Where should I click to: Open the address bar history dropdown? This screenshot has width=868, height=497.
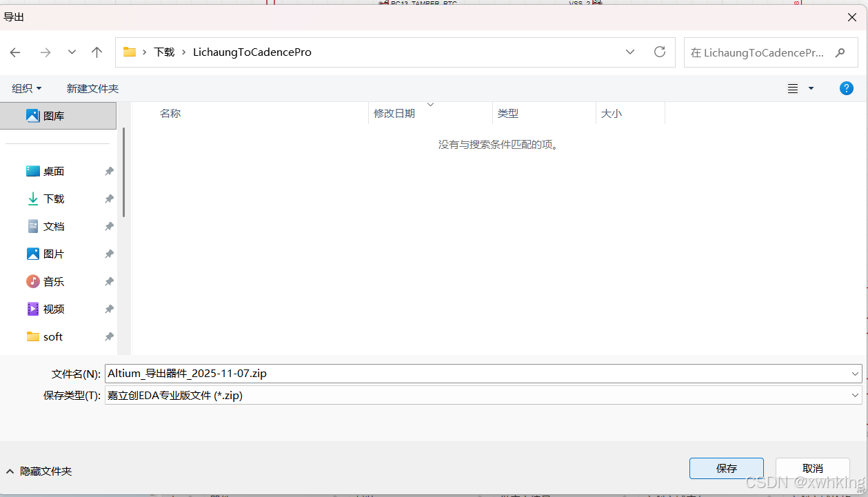[x=629, y=52]
